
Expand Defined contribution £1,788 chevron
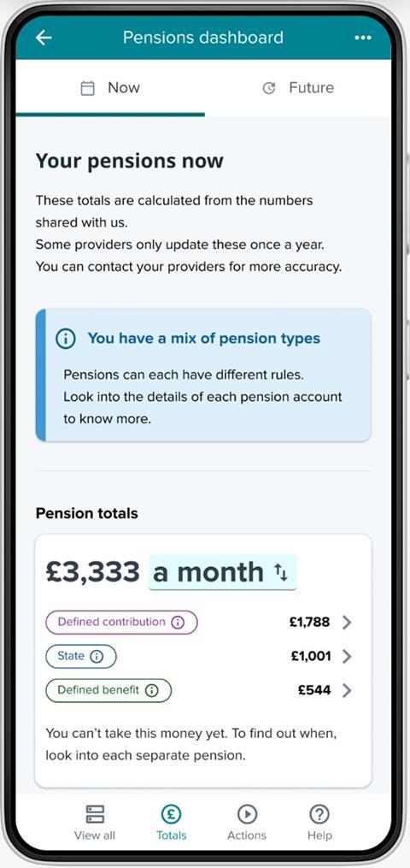click(x=347, y=623)
